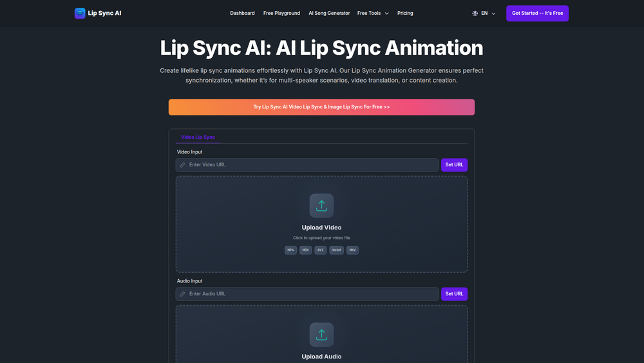The height and width of the screenshot is (363, 644).
Task: Open the Dashboard nav link
Action: click(x=242, y=13)
